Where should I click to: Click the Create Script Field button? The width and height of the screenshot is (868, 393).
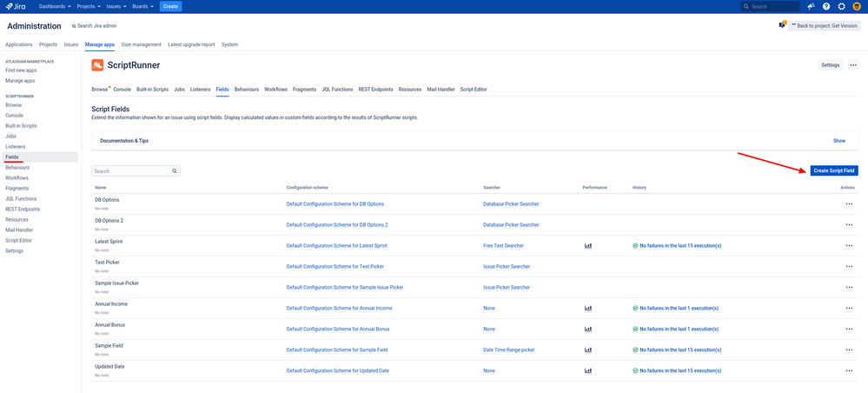(834, 170)
